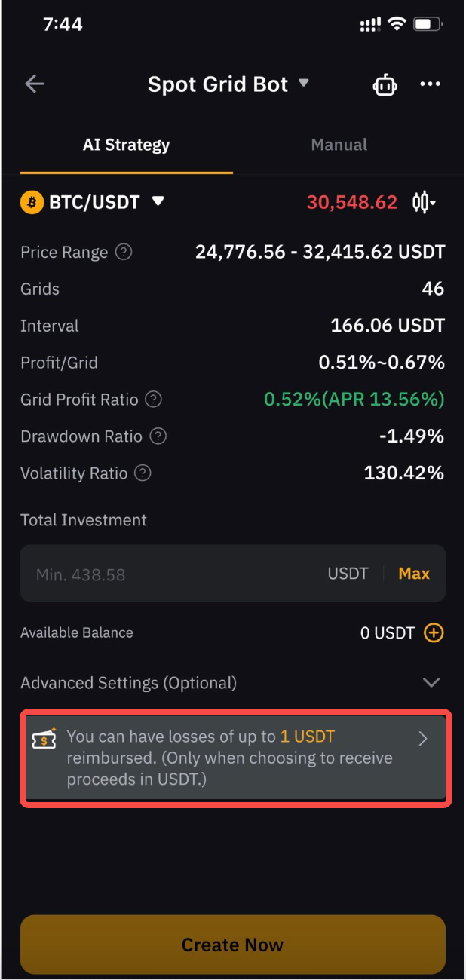Tap Max investment amount
The width and height of the screenshot is (466, 980).
tap(414, 574)
